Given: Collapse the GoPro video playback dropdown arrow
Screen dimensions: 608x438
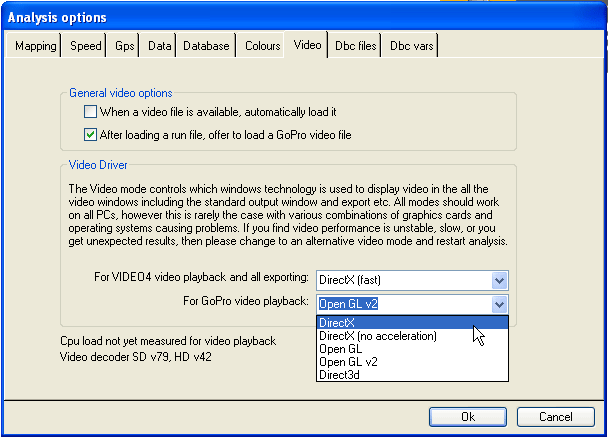Looking at the screenshot, I should (x=500, y=304).
